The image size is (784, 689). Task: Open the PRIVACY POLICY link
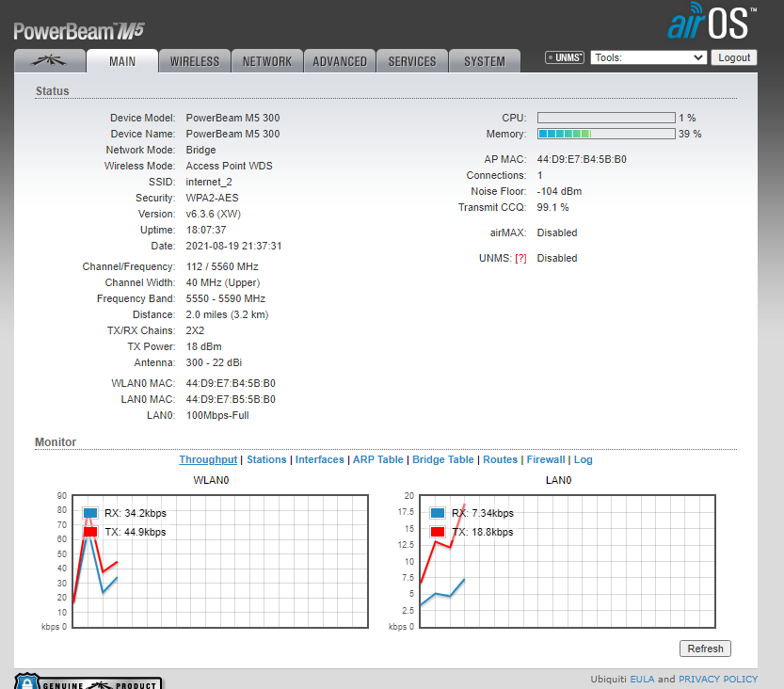point(718,679)
